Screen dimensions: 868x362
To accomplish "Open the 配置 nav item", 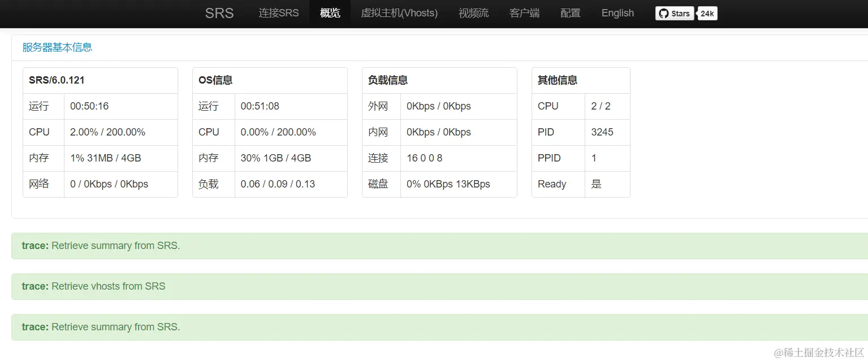I will pyautogui.click(x=571, y=13).
